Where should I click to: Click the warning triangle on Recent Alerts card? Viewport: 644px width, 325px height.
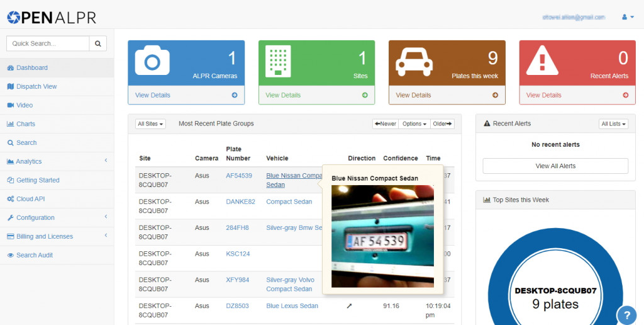tap(542, 60)
